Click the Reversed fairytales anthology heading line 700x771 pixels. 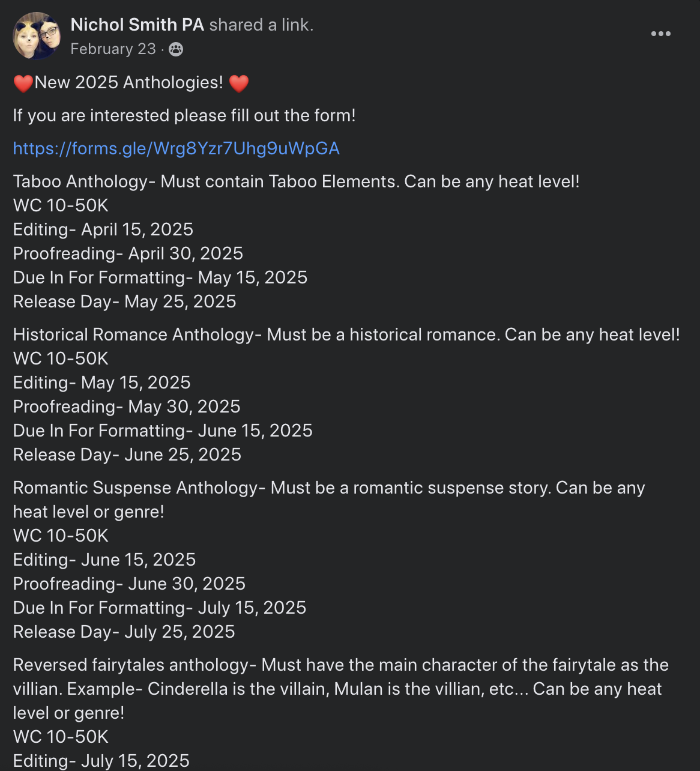pyautogui.click(x=340, y=665)
